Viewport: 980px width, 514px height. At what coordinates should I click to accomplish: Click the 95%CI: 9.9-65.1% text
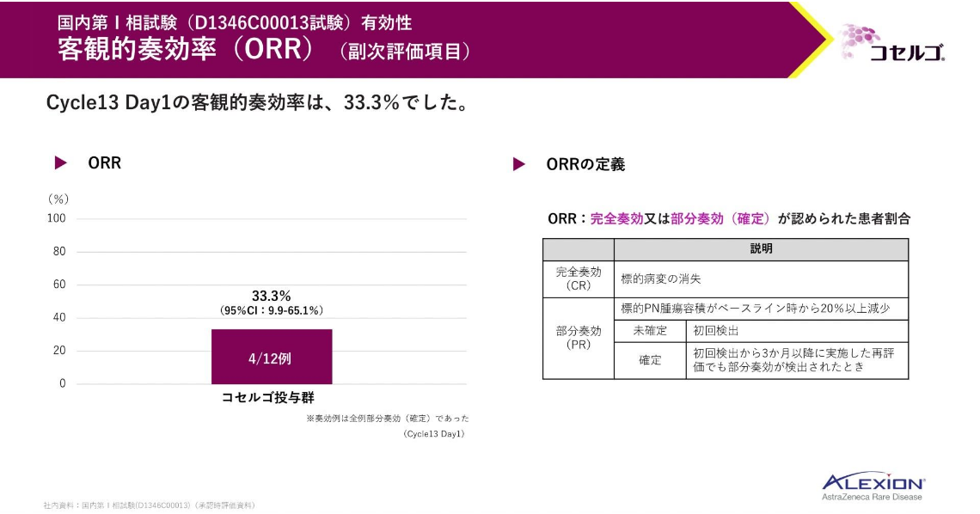(272, 311)
